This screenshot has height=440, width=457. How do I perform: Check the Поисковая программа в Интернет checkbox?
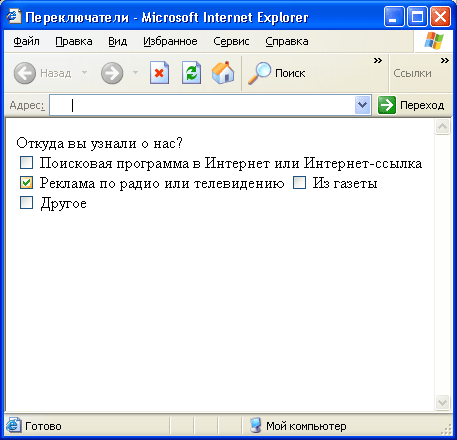pos(26,163)
